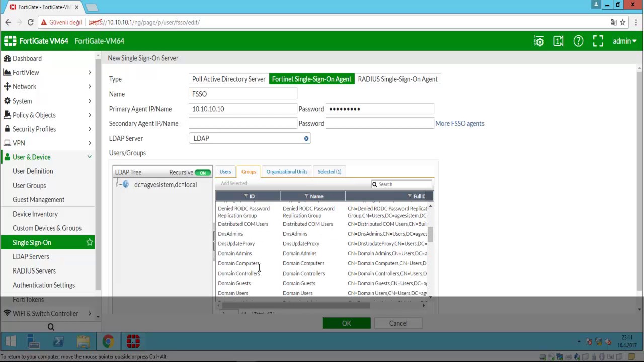Image resolution: width=644 pixels, height=362 pixels.
Task: Switch to the Groups tab
Action: click(x=249, y=172)
